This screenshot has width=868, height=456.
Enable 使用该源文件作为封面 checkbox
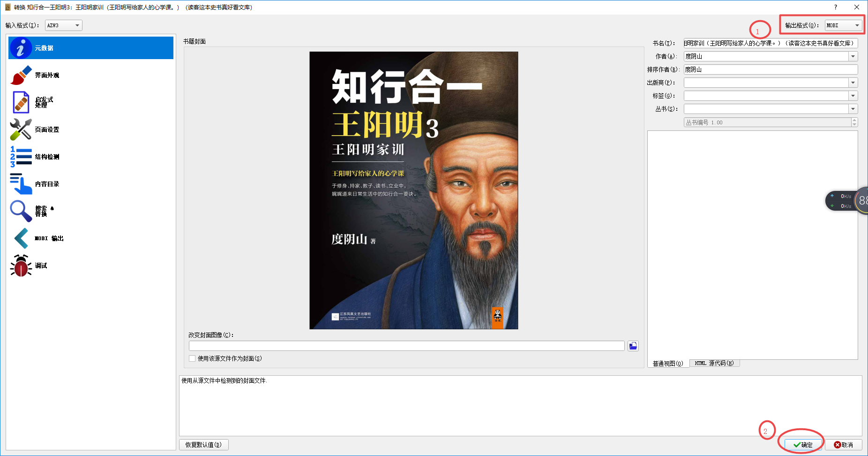tap(192, 358)
